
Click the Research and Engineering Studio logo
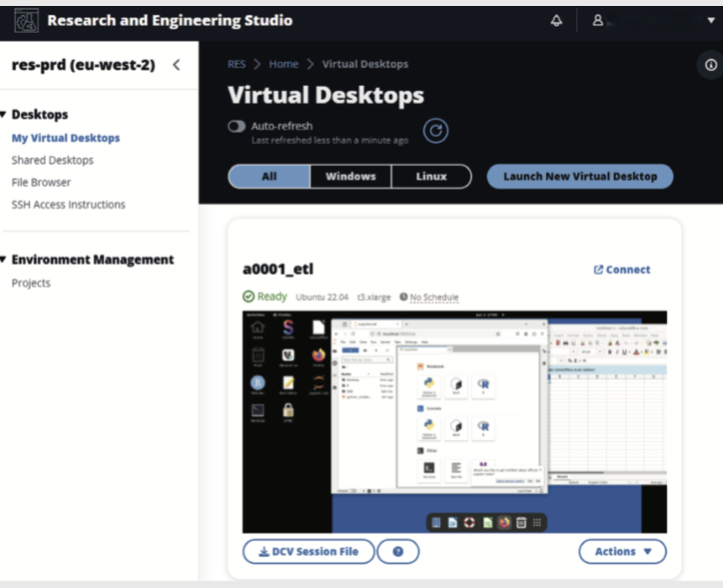tap(26, 20)
